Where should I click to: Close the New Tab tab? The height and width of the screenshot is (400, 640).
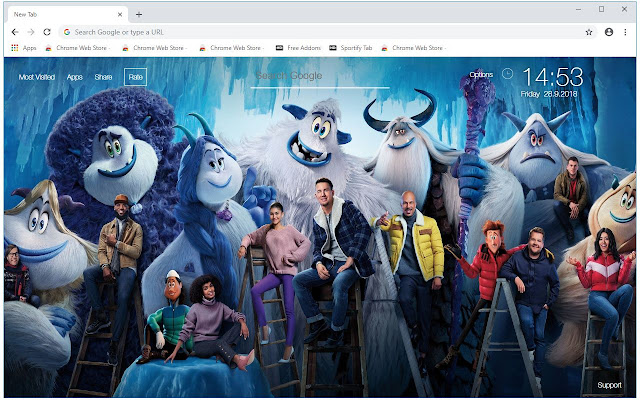(x=120, y=14)
